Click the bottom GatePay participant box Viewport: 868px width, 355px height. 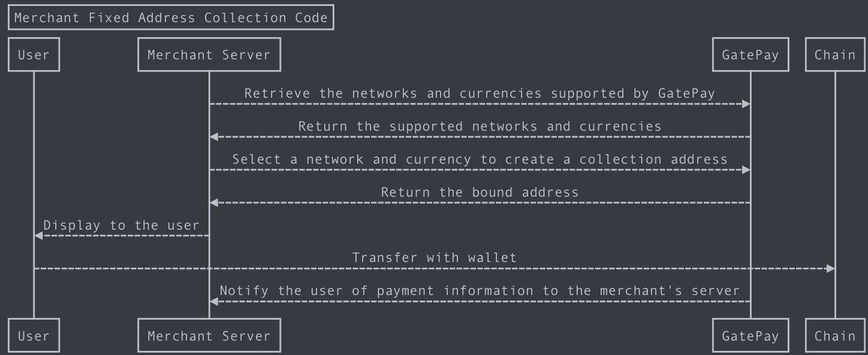pos(751,335)
